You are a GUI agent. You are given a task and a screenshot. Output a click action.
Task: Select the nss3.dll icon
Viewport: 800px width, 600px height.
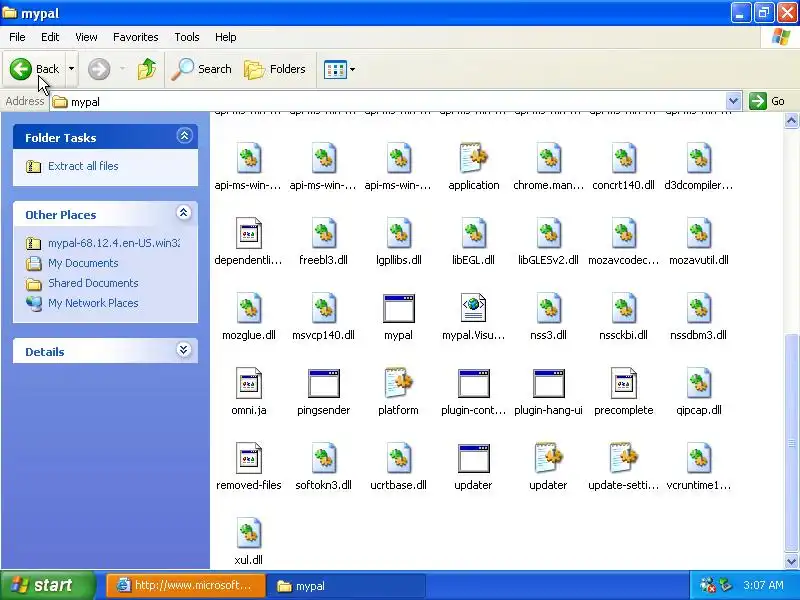point(548,308)
